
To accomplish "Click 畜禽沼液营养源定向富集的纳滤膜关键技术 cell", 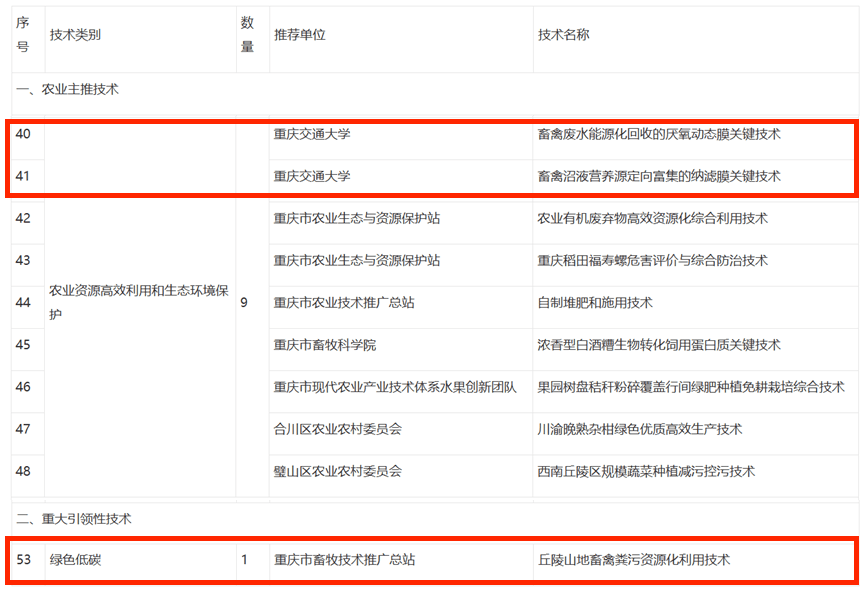I will [659, 176].
